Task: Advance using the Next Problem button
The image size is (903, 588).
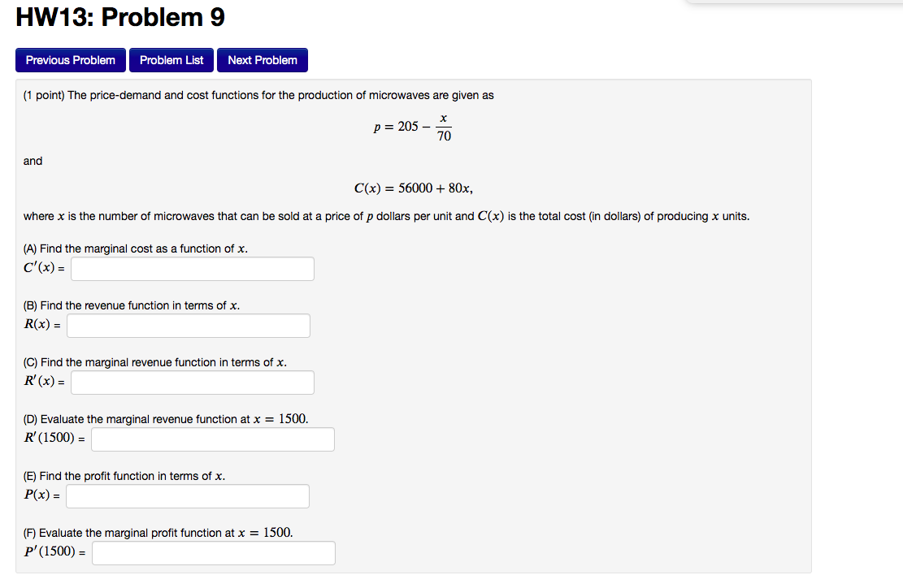Action: coord(262,59)
